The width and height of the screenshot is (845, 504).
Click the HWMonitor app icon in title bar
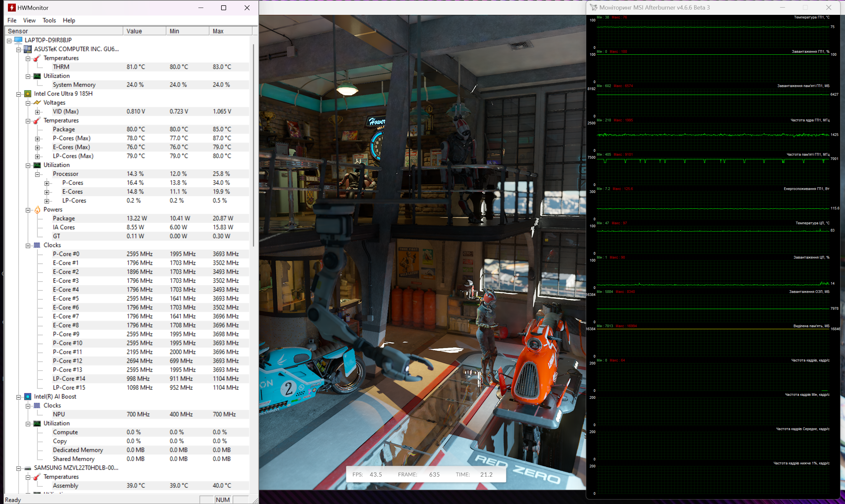tap(12, 8)
